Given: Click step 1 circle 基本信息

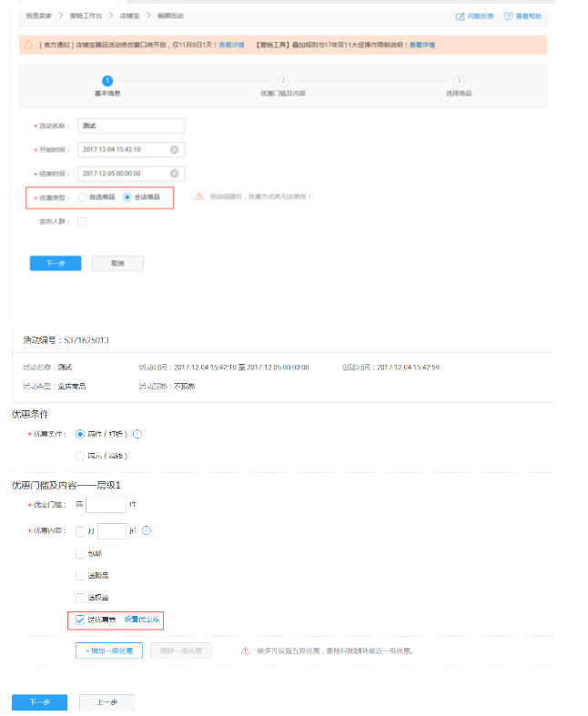Looking at the screenshot, I should 107,81.
